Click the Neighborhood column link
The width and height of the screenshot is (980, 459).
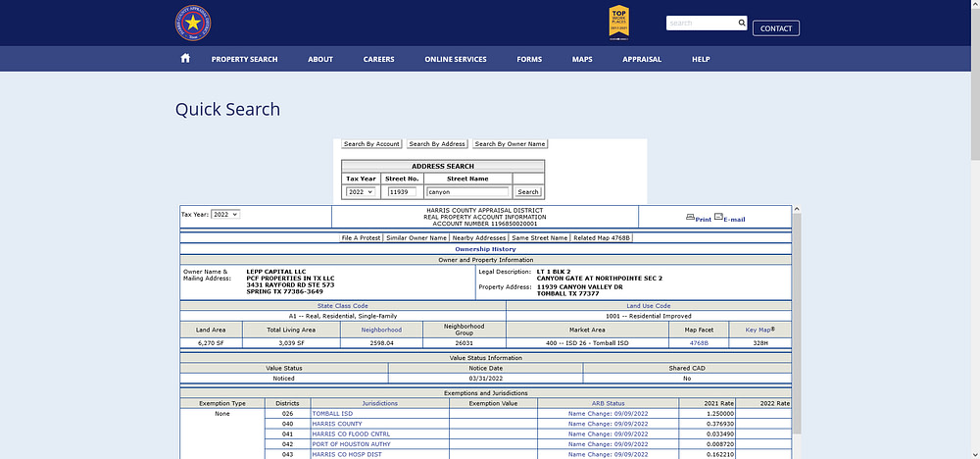coord(381,330)
